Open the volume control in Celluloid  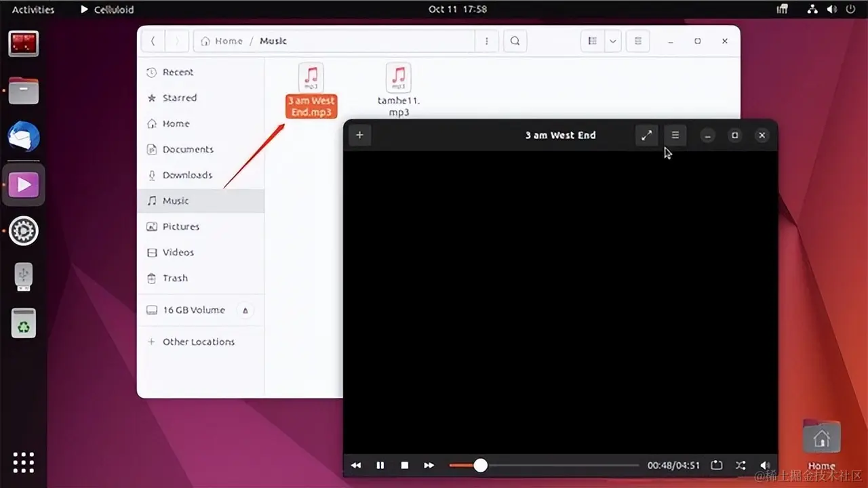tap(765, 465)
